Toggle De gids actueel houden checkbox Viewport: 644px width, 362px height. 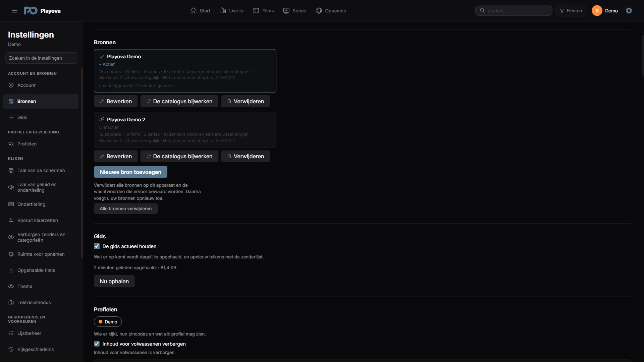coord(97,246)
